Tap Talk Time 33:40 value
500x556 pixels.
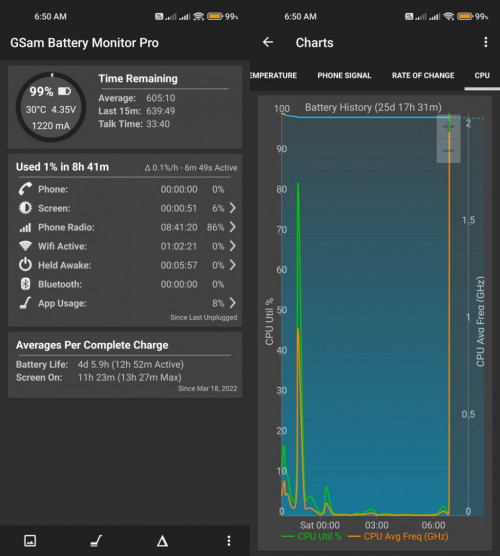[x=158, y=124]
